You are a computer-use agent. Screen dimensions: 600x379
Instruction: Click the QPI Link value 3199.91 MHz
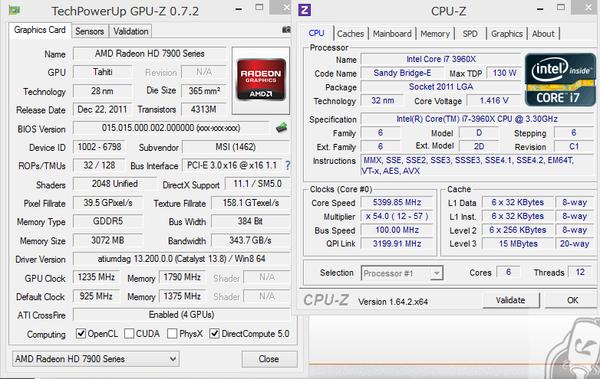(x=397, y=244)
